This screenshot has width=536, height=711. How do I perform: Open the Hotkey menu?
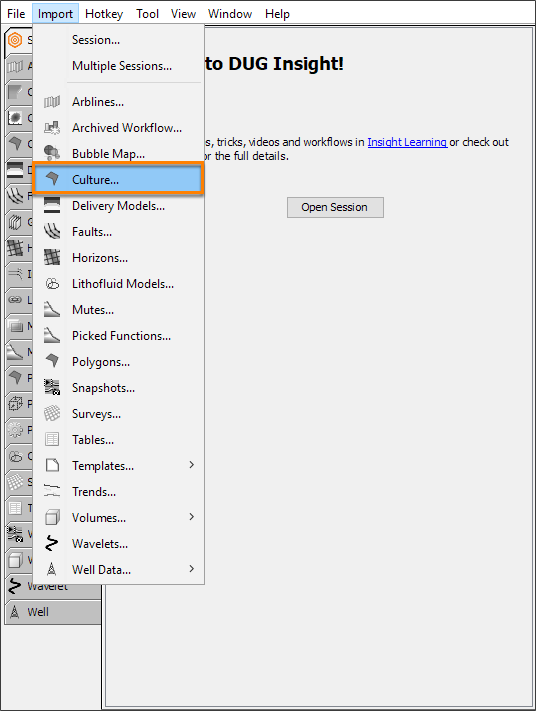pyautogui.click(x=104, y=14)
